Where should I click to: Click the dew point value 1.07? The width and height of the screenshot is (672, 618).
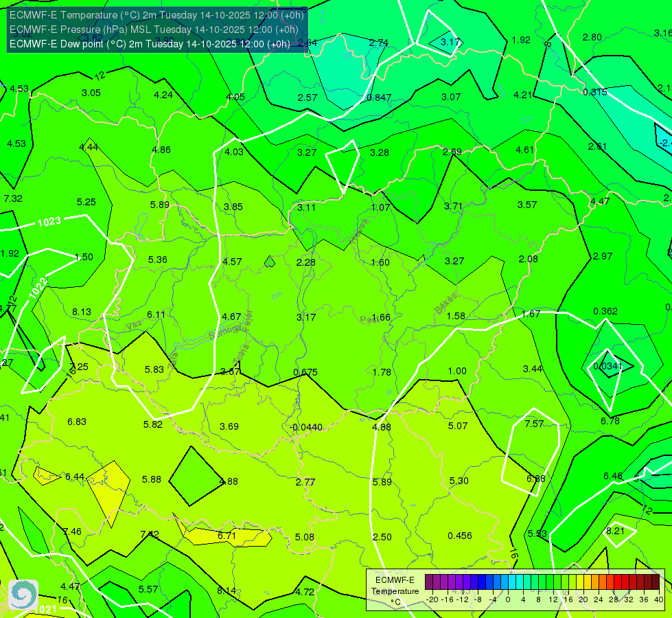pos(380,207)
